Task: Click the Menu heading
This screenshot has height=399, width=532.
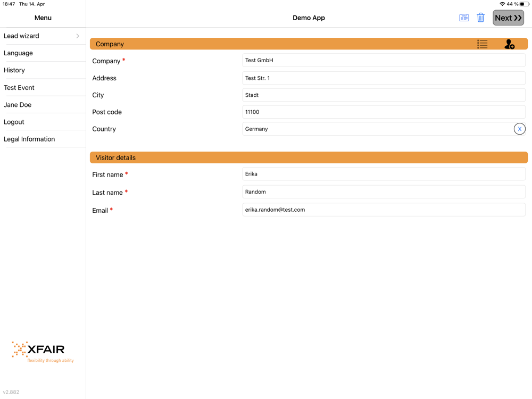Action: point(43,18)
